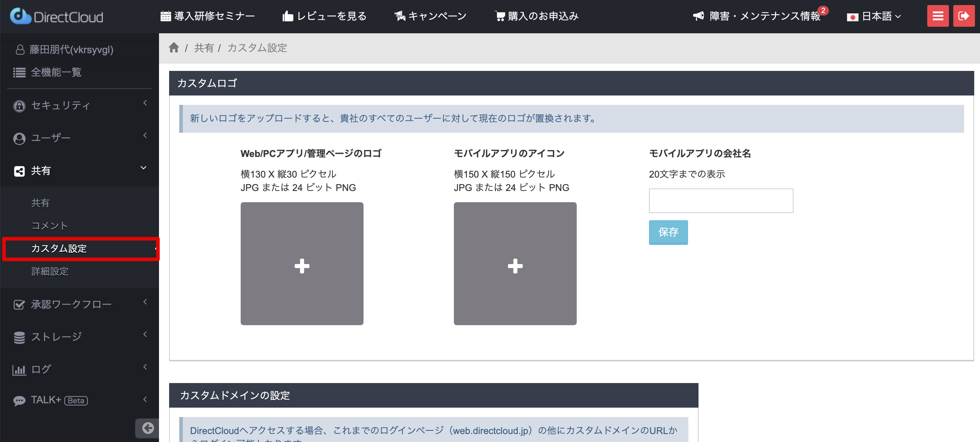
Task: Click the mobile app company name field
Action: 721,201
